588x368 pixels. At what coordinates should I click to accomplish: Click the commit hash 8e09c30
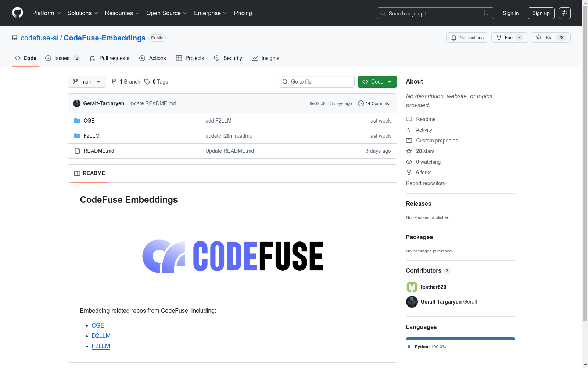coord(318,103)
